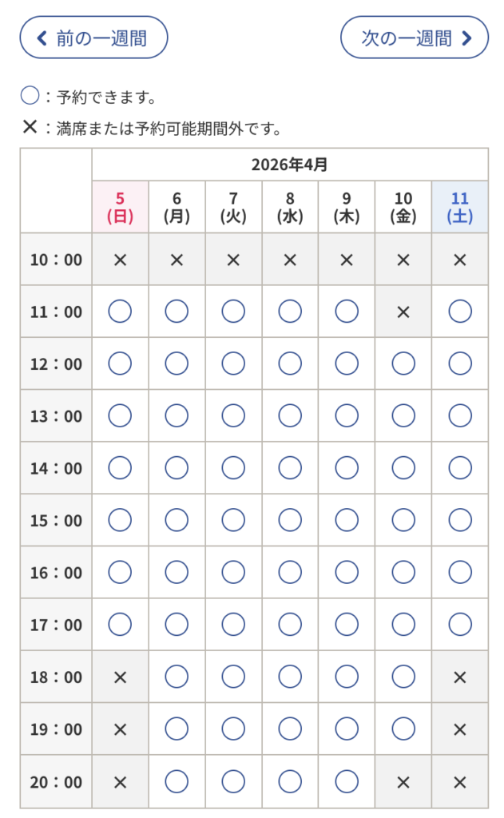
Task: Click the Saturday 11 (土) column header
Action: tap(460, 207)
